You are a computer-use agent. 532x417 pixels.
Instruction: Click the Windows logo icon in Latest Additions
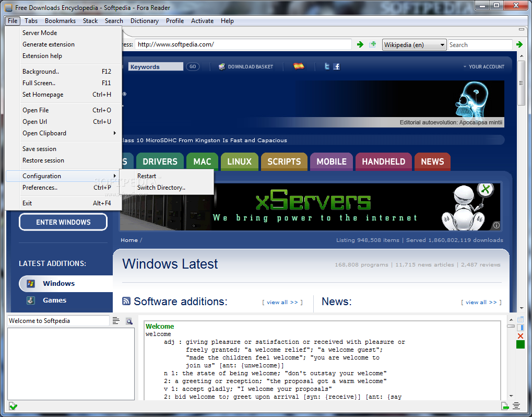click(x=31, y=284)
